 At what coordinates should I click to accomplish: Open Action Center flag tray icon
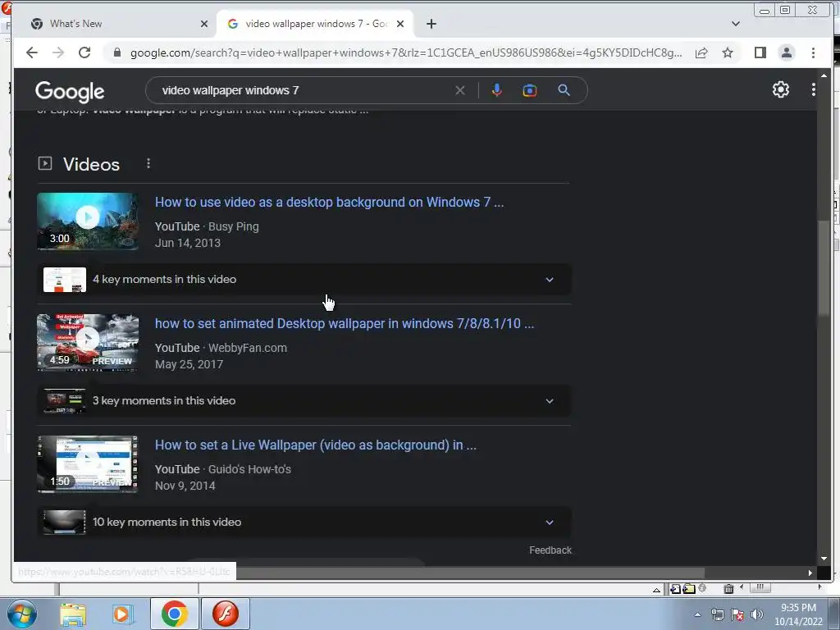coord(737,614)
